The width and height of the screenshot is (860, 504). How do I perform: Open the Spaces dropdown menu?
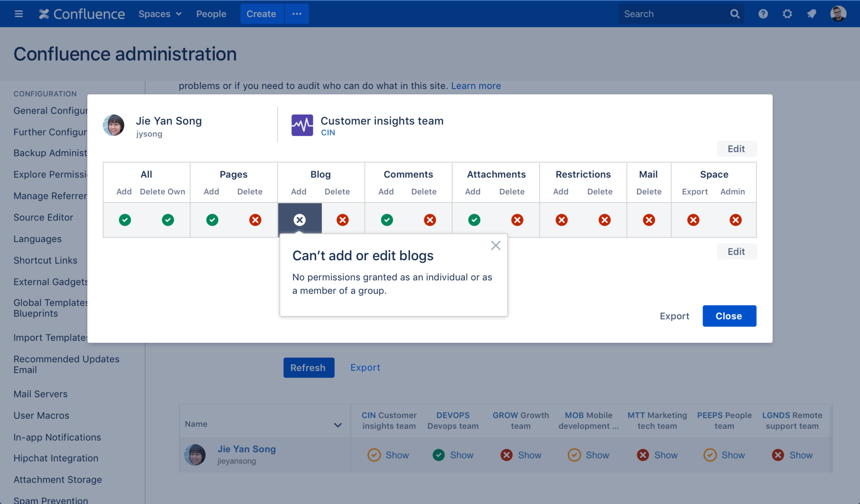click(160, 14)
